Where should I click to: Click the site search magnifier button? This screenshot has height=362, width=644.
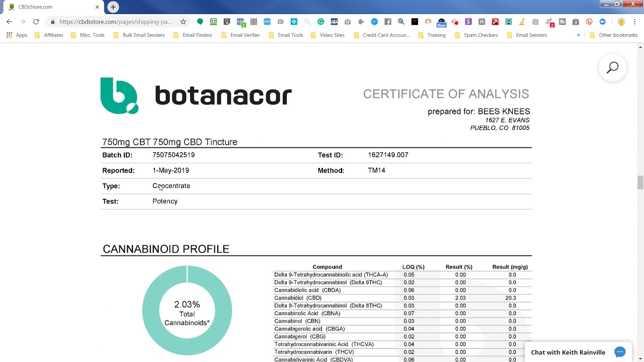(612, 67)
